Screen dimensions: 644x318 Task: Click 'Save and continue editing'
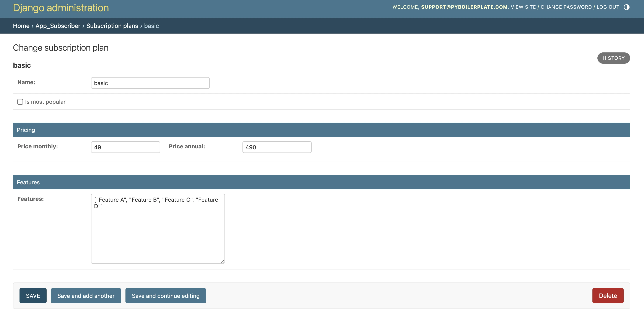(x=166, y=295)
